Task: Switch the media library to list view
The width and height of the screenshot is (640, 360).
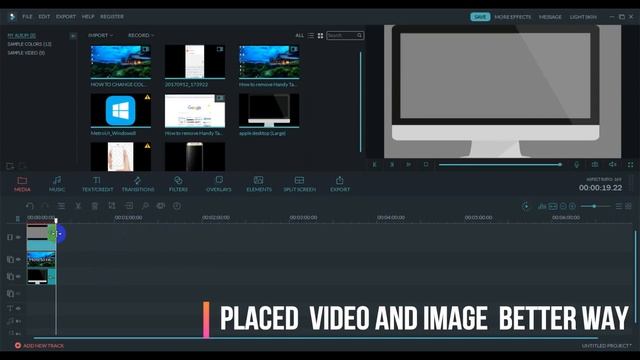Action: [x=311, y=36]
